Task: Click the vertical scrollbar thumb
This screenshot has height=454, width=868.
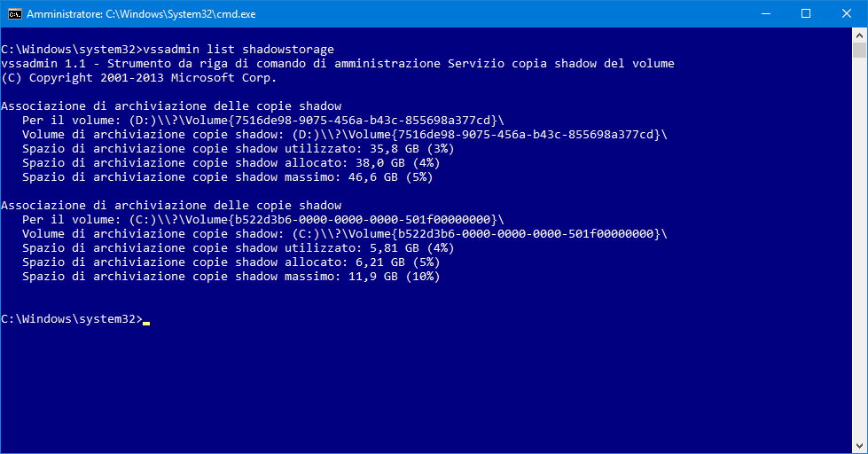Action: click(x=860, y=51)
